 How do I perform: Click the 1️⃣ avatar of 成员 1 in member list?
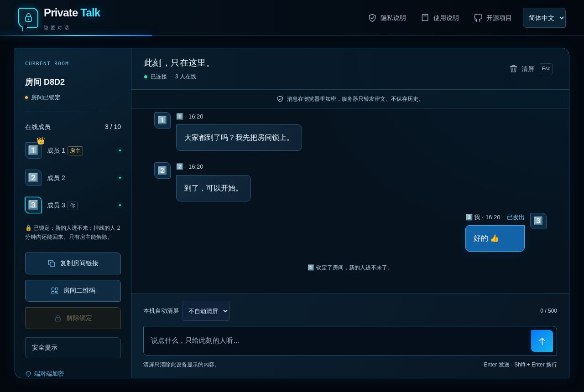(33, 150)
